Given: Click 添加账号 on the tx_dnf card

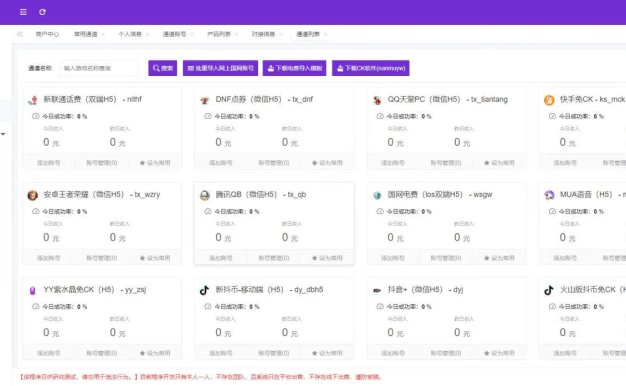Looking at the screenshot, I should pos(221,163).
